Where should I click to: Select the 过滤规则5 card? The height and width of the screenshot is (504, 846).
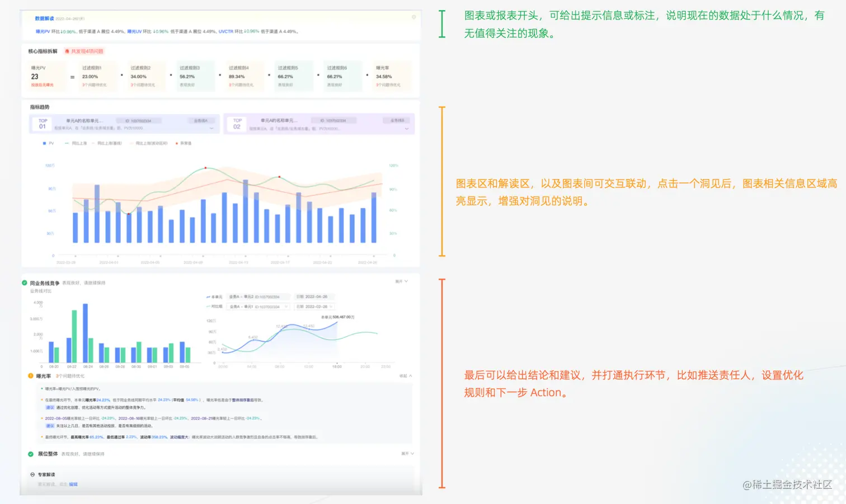293,76
